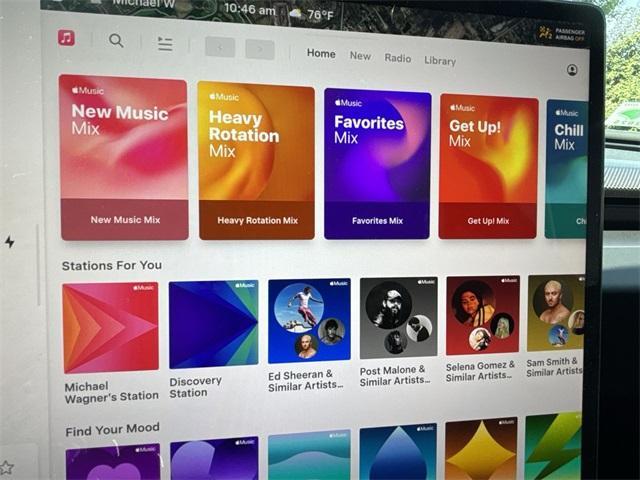Click the Michael Wagner's Station title text
640x480 pixels.
111,392
